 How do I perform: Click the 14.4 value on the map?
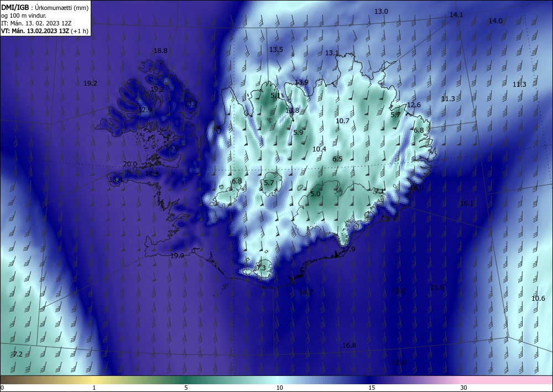coord(152,174)
